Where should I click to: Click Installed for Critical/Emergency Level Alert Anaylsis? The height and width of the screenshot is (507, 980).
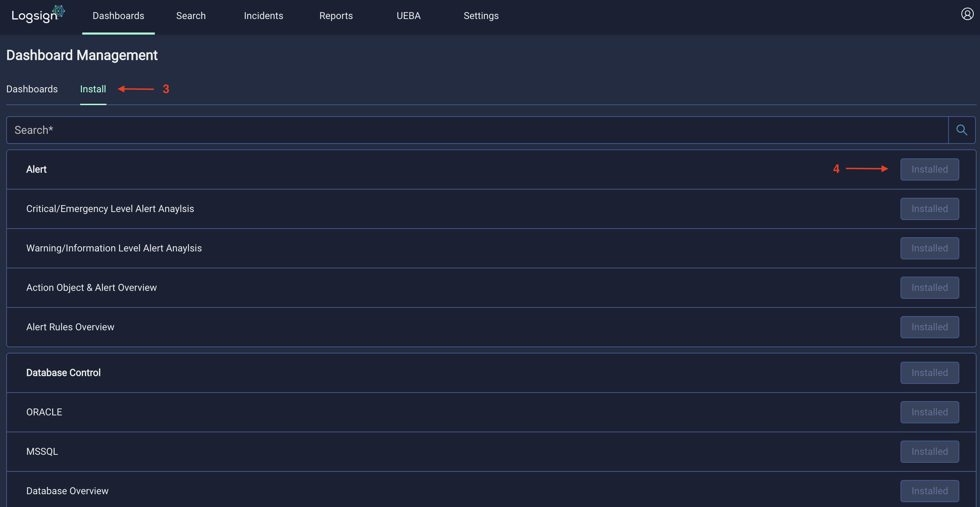pyautogui.click(x=930, y=209)
